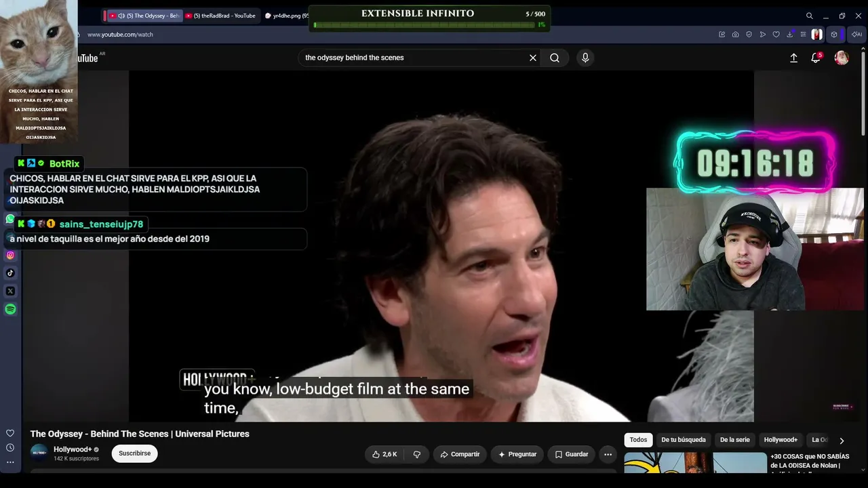
Task: Like the video with 2,6 K likes
Action: point(384,454)
